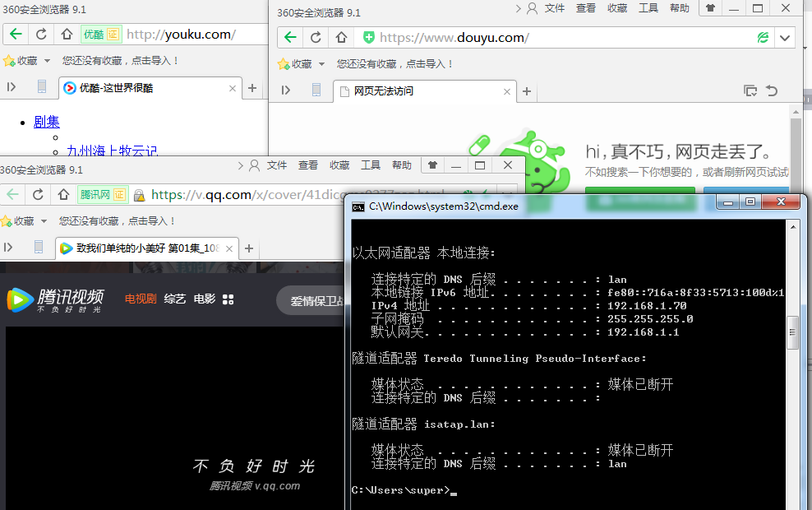Add new tab in qq window
Screen dimensions: 812x510
[x=249, y=248]
